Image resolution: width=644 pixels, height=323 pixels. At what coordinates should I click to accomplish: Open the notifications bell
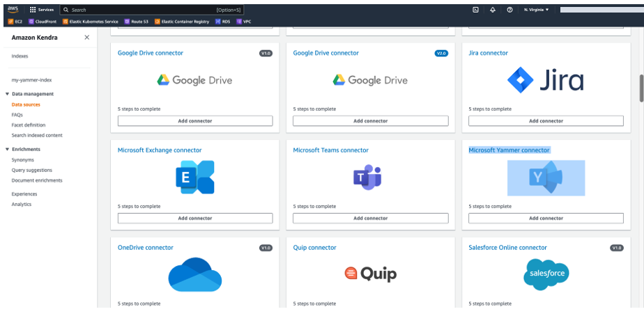(493, 10)
